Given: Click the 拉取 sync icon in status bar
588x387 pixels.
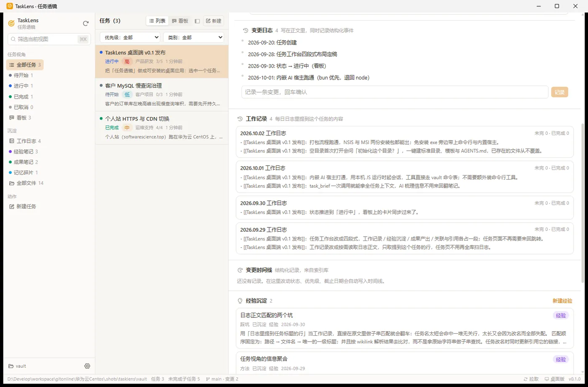Looking at the screenshot, I should coord(526,379).
